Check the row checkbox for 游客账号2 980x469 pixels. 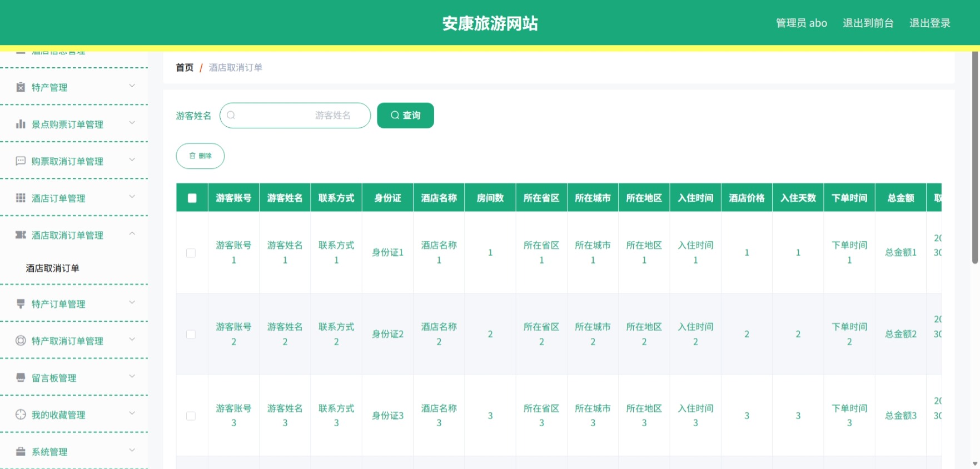(191, 335)
